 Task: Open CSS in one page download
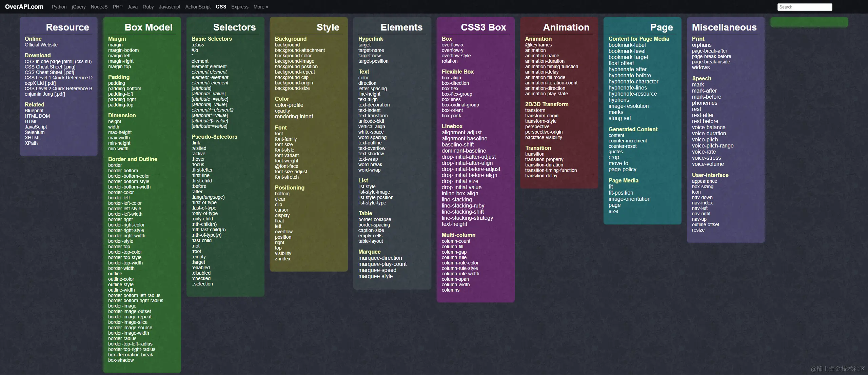tap(58, 61)
